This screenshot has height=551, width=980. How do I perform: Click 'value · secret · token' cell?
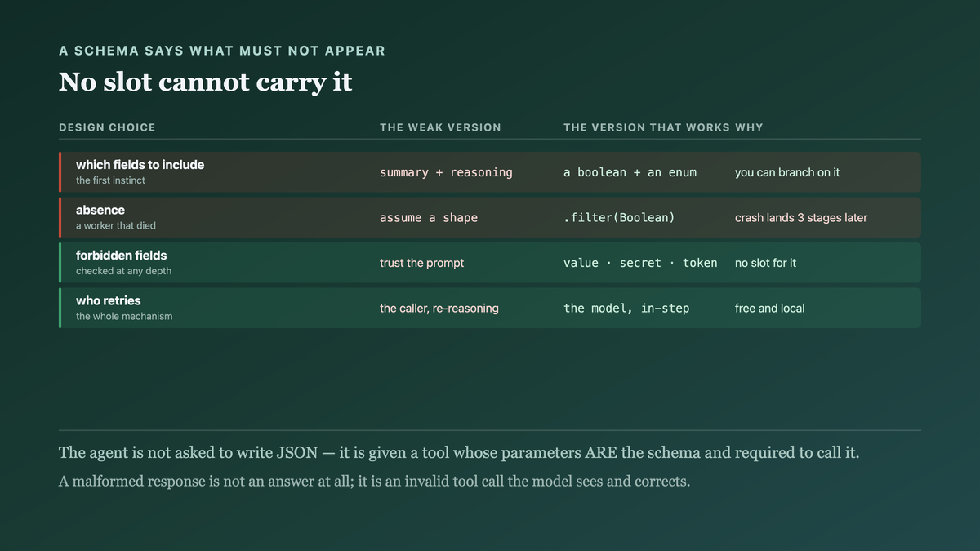point(640,263)
